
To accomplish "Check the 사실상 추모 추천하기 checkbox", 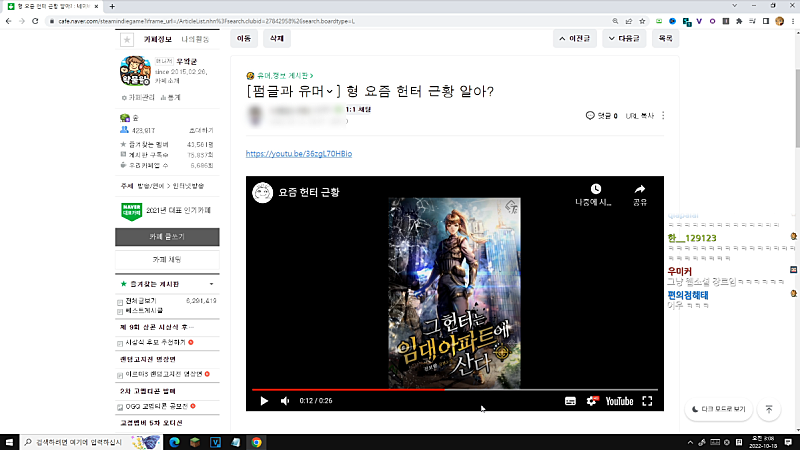I will [121, 343].
